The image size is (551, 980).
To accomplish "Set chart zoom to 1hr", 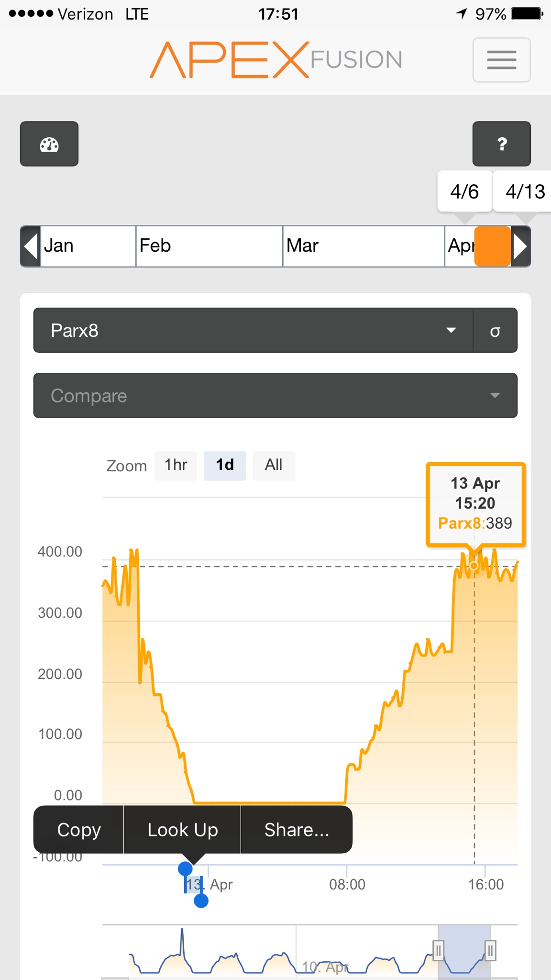I will (x=176, y=465).
